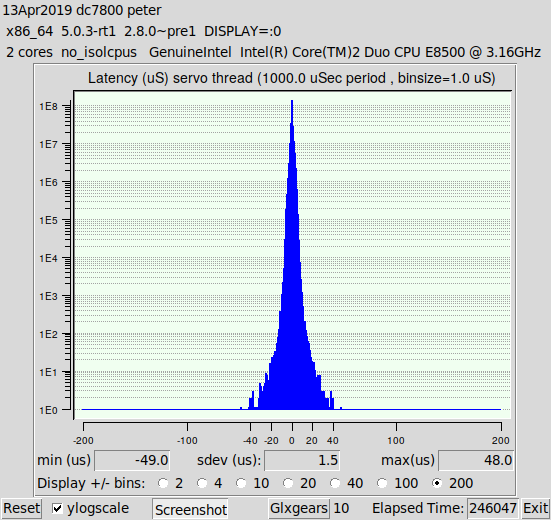Image resolution: width=551 pixels, height=520 pixels.
Task: Choose 10 display bins radio
Action: (241, 483)
